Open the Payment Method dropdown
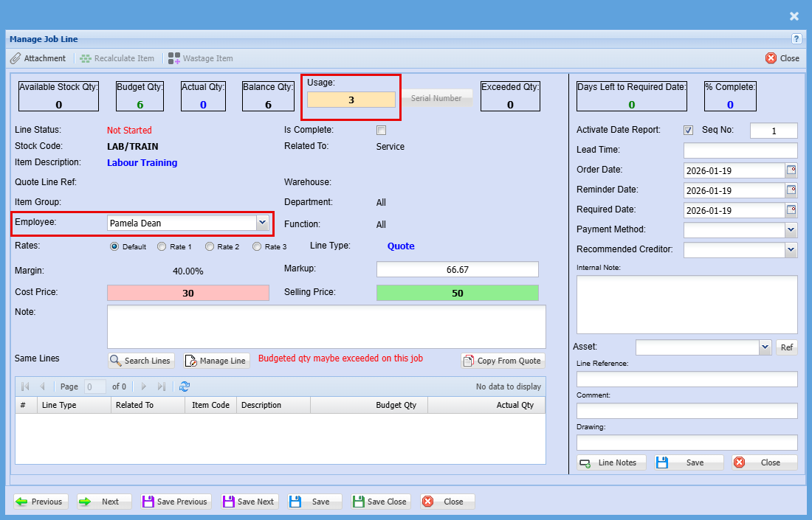The image size is (812, 520). (x=791, y=230)
